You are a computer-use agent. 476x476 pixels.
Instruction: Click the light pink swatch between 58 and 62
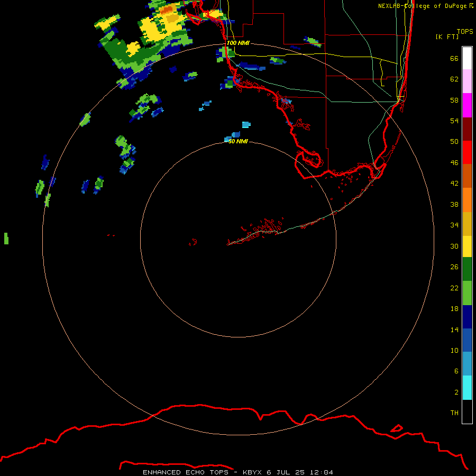point(467,81)
